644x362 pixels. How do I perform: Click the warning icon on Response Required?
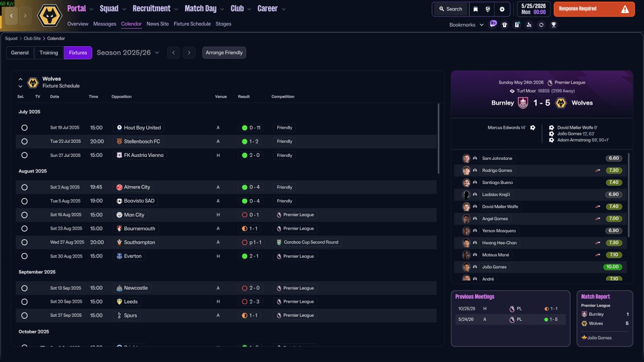click(x=625, y=9)
